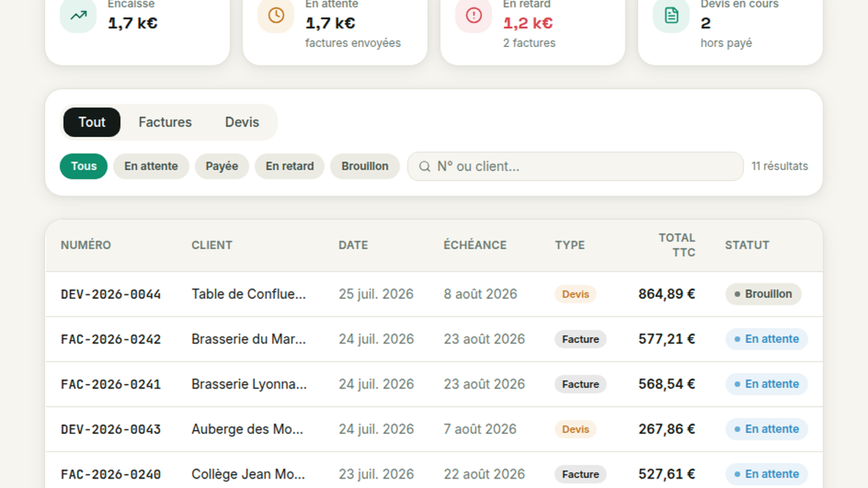
Task: Click the amount 527,61 €
Action: pos(666,474)
